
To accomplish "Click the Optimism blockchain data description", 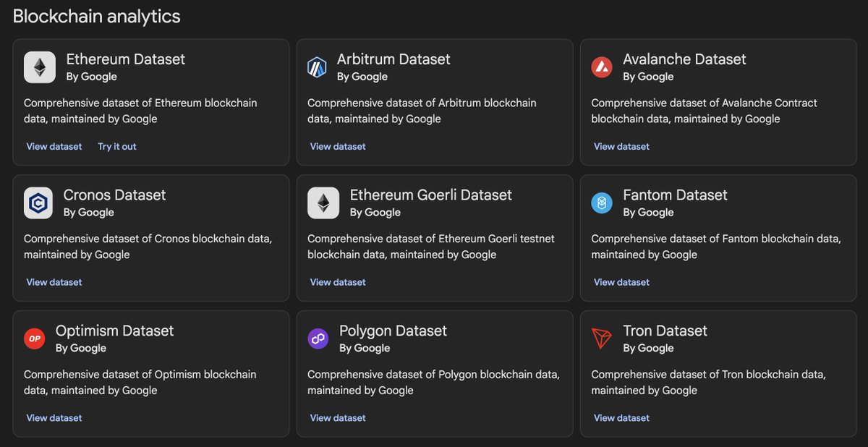I will [140, 383].
